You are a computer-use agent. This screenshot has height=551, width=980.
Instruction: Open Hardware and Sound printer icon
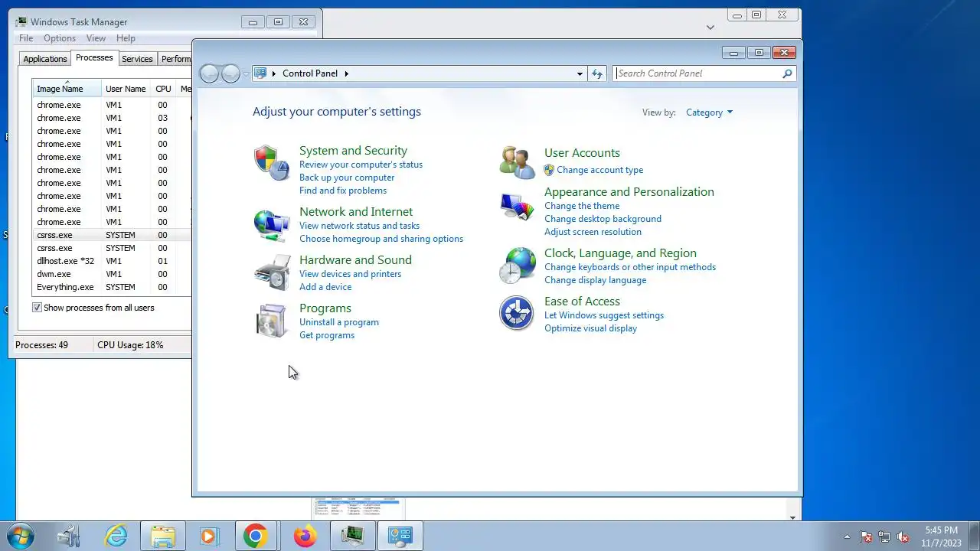coord(272,272)
